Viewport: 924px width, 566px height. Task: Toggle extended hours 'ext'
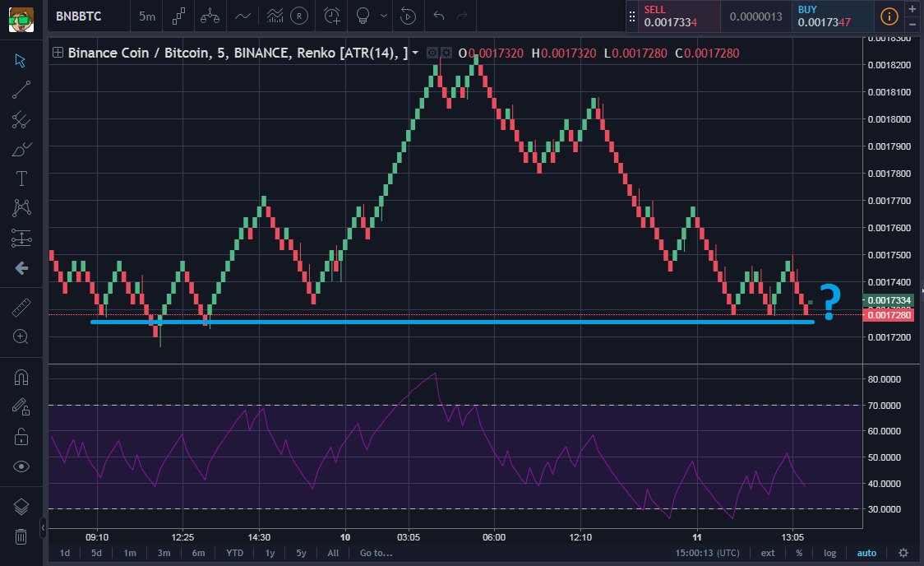click(768, 553)
